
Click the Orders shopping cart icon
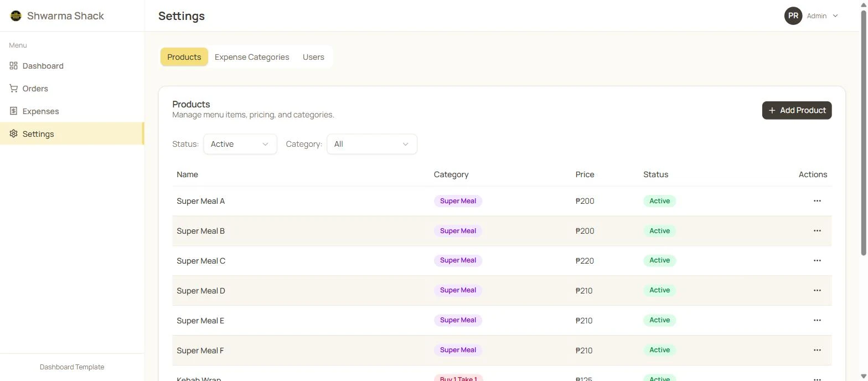pos(13,89)
